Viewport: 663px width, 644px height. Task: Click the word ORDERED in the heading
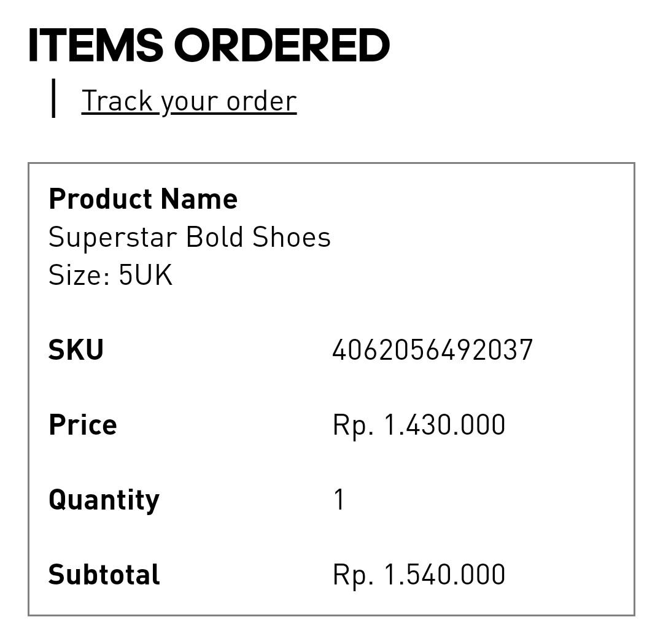[x=282, y=46]
